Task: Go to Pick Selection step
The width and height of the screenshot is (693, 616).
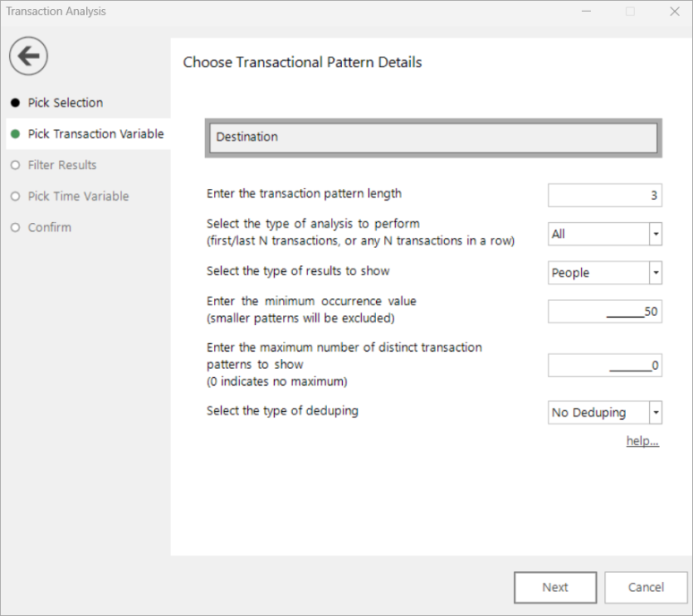Action: coord(65,103)
